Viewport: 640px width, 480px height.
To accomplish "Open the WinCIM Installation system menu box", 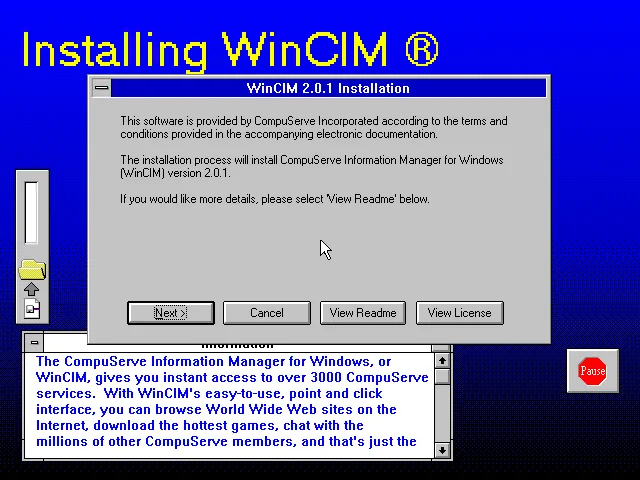I will pos(101,88).
